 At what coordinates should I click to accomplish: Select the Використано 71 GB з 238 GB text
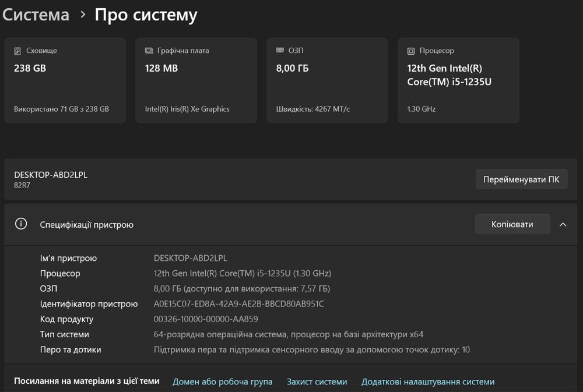(x=61, y=109)
